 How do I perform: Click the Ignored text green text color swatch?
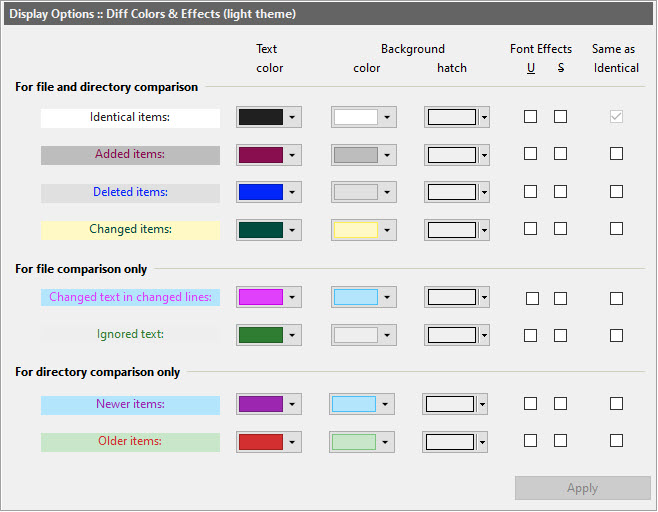[260, 335]
